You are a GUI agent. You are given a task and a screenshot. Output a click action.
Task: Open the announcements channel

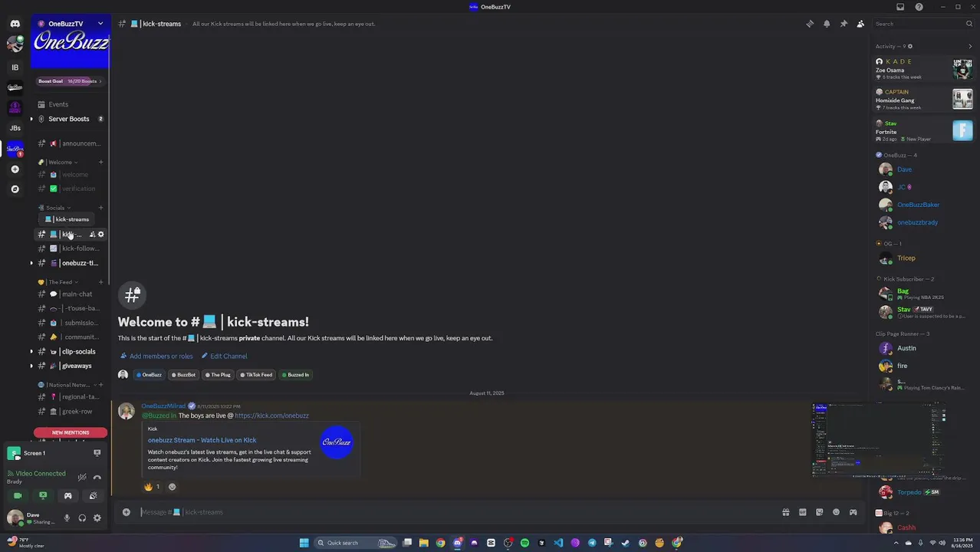[x=70, y=143]
